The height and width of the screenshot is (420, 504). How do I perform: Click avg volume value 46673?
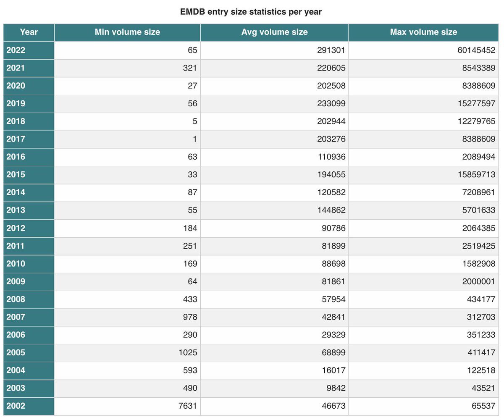point(334,406)
